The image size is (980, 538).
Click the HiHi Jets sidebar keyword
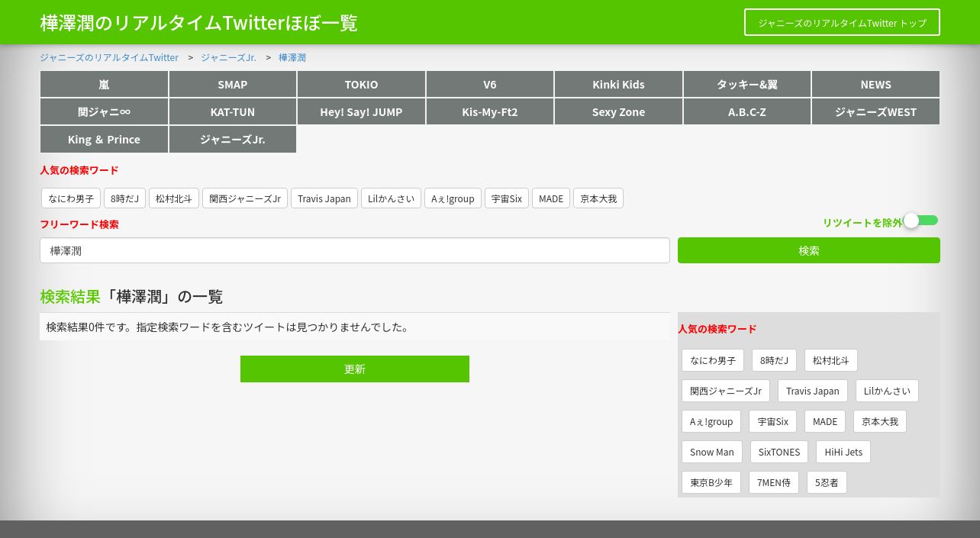pyautogui.click(x=843, y=452)
